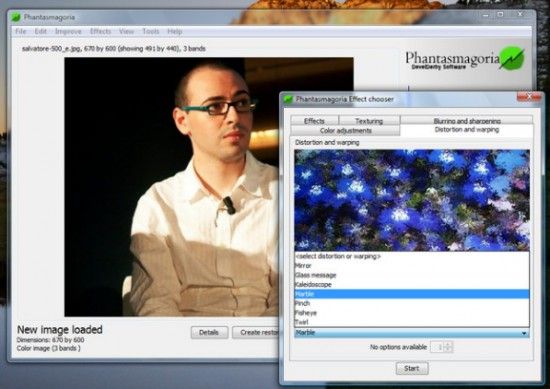Viewport: 550px width, 389px height.
Task: Open the File menu
Action: point(21,32)
